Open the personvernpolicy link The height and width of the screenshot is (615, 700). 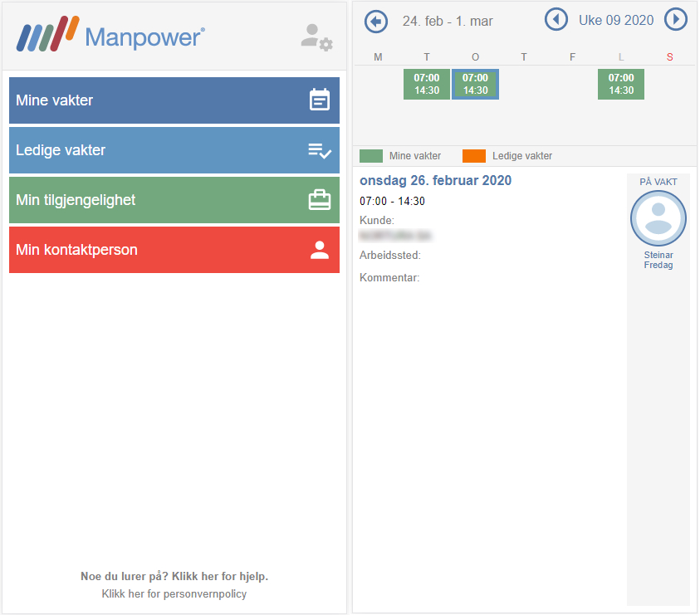click(174, 594)
